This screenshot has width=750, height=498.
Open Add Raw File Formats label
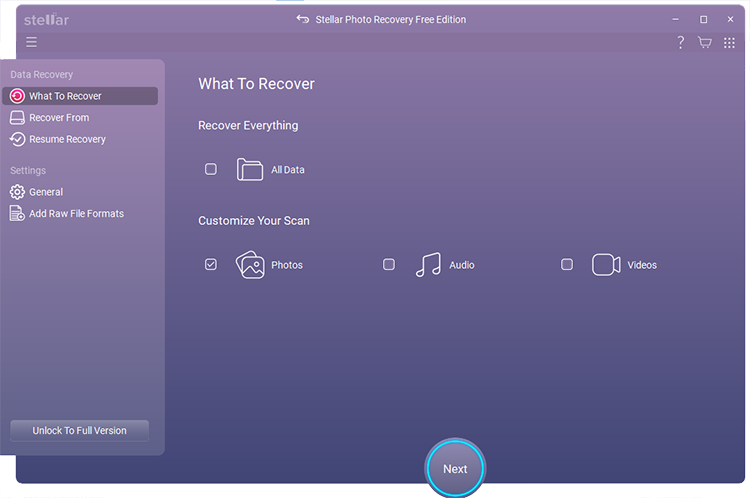77,213
